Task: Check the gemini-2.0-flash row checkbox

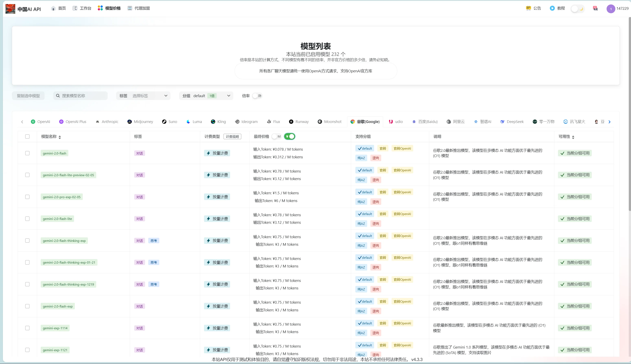Action: click(x=27, y=153)
